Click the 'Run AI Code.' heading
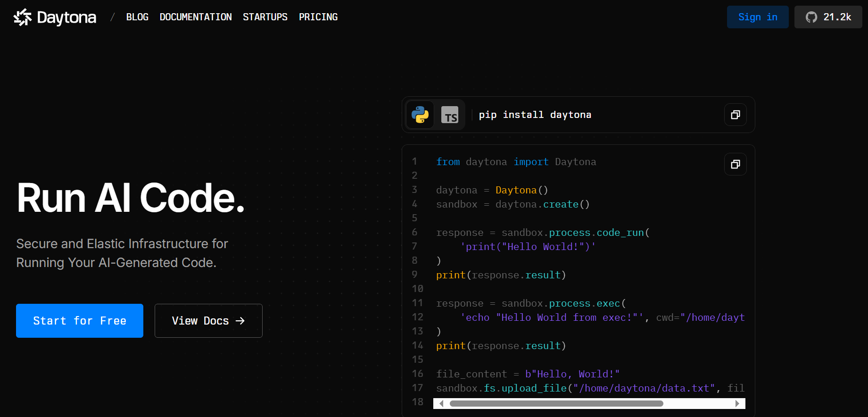 point(131,198)
